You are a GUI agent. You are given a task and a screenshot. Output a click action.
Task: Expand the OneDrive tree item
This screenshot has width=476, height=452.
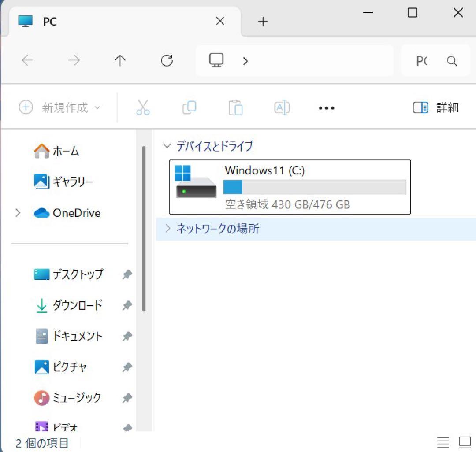[18, 213]
